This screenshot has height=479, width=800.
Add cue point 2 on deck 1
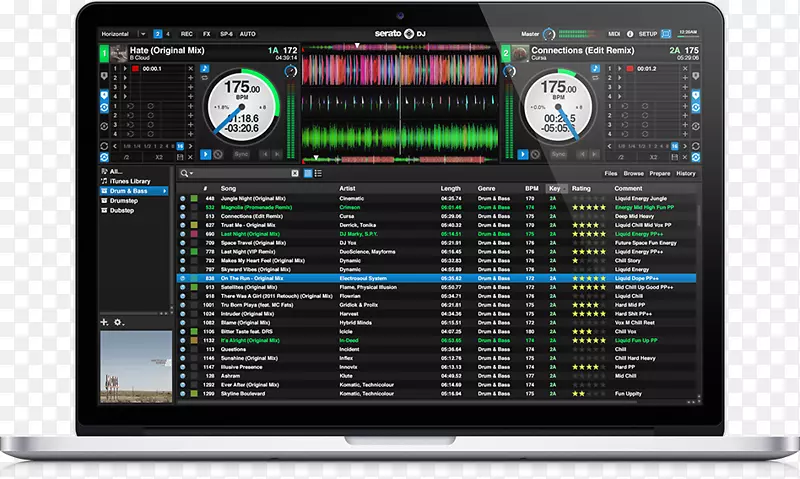[x=190, y=78]
